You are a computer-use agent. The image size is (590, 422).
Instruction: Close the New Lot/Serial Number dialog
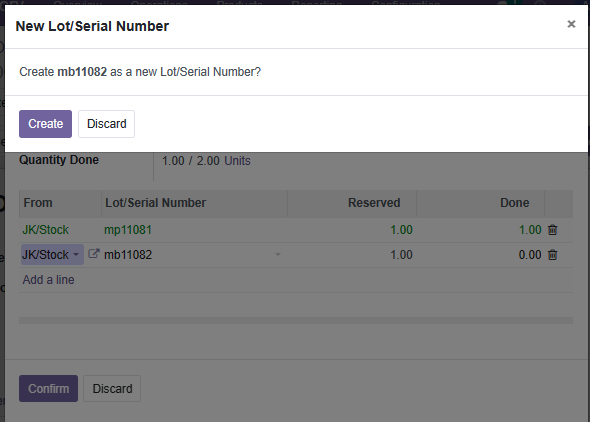[571, 24]
